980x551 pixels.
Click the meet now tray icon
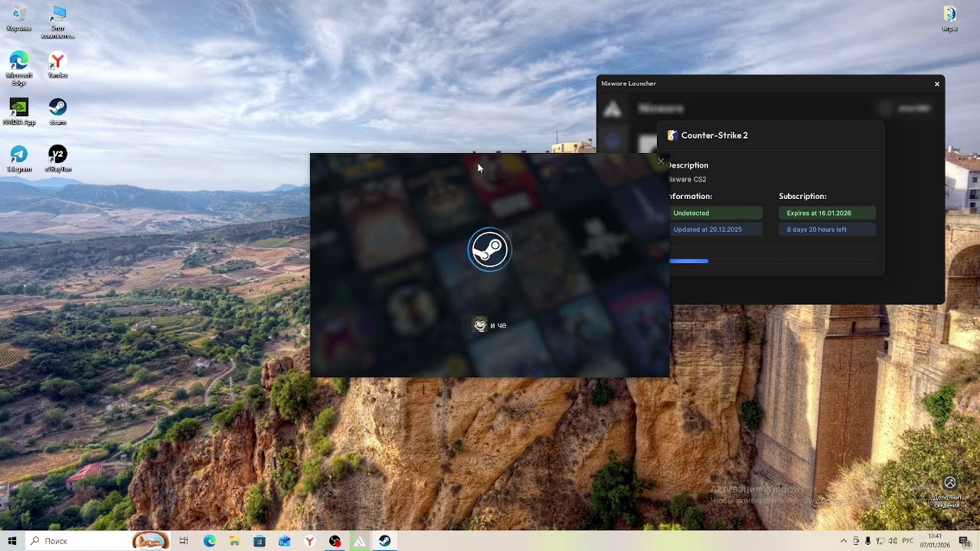click(856, 541)
